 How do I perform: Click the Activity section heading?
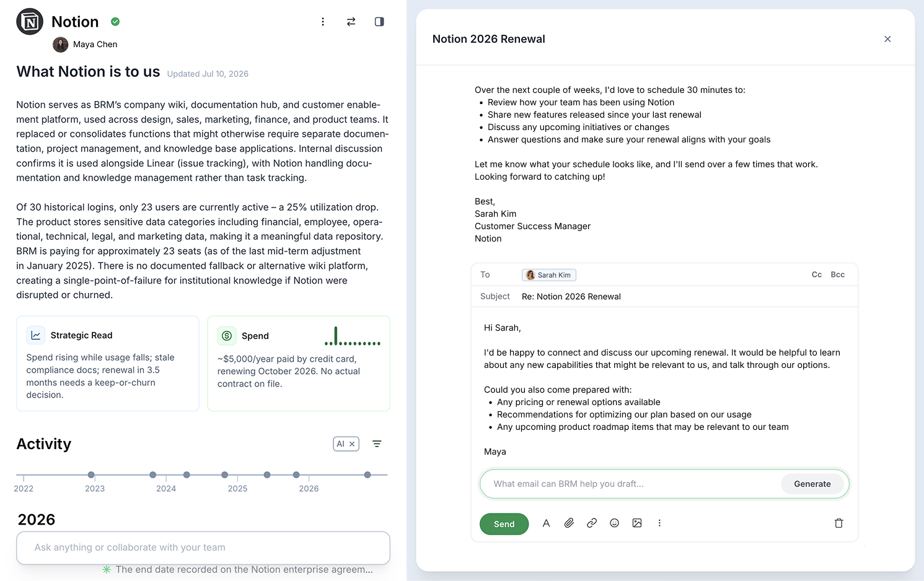tap(44, 444)
